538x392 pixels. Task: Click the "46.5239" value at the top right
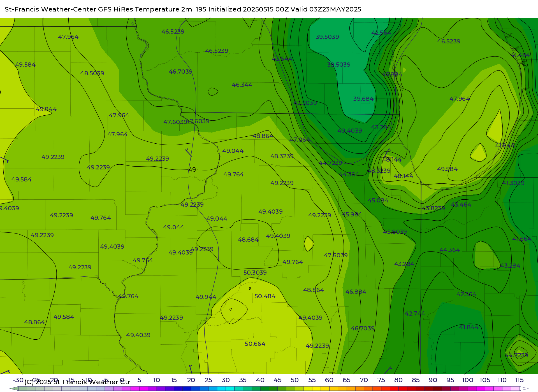coord(449,41)
